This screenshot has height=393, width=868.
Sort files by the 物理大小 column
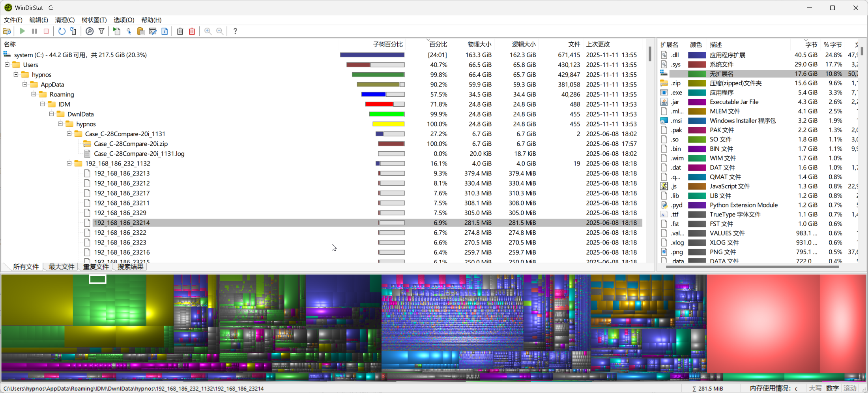tap(479, 44)
